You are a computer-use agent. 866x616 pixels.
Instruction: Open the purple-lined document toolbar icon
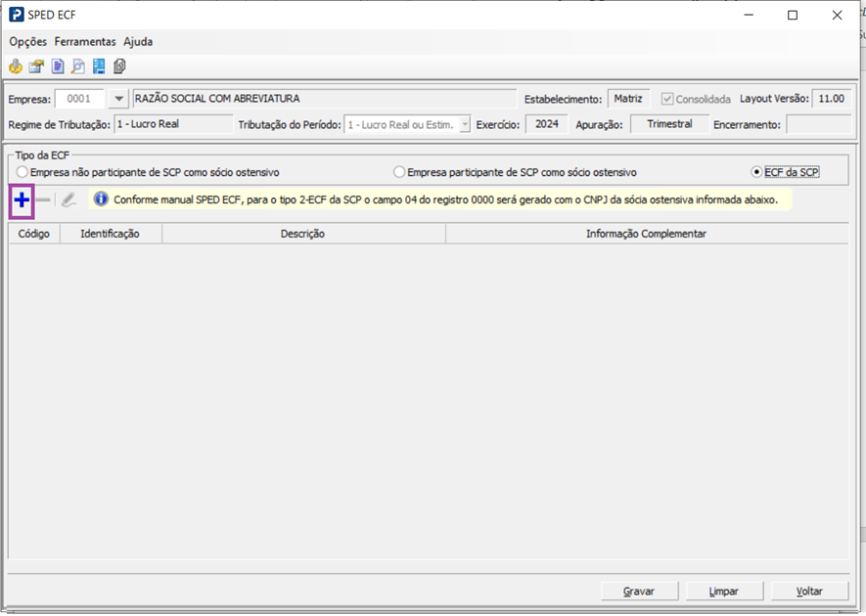click(58, 66)
